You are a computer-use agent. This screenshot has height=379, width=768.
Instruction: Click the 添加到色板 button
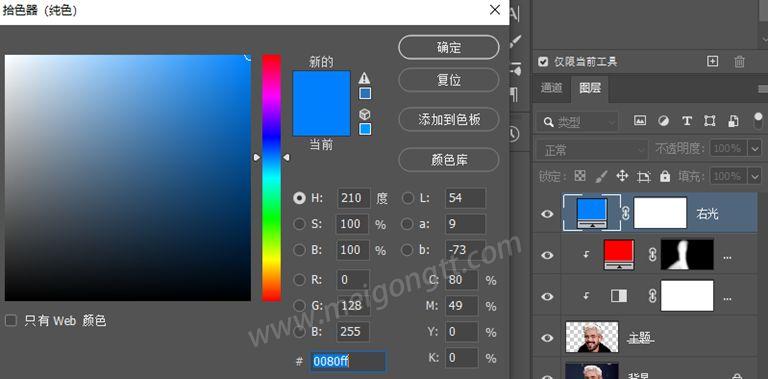(449, 119)
